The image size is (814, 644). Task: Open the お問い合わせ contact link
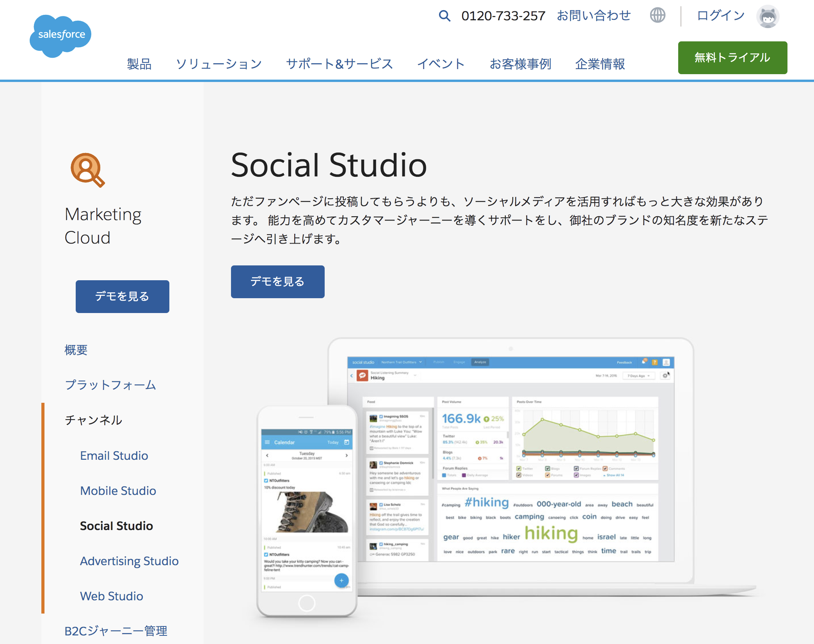point(594,16)
